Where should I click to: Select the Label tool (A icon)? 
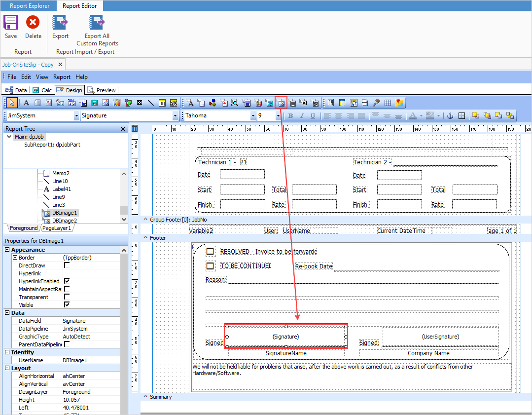click(26, 103)
